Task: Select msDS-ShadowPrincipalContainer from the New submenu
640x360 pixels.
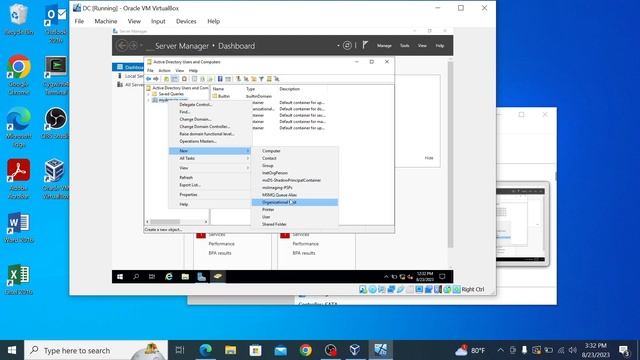Action: (295, 180)
